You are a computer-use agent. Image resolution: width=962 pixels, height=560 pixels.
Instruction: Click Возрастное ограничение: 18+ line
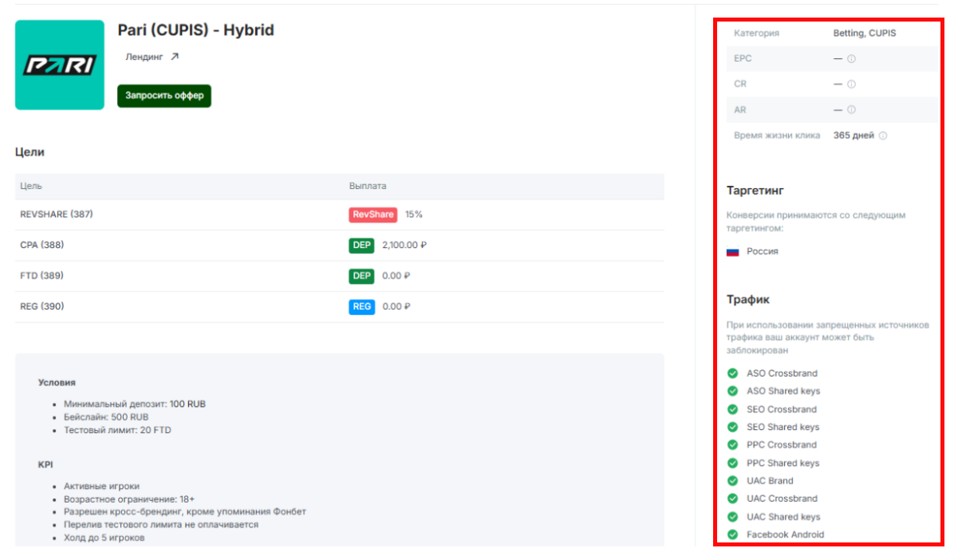coord(129,499)
